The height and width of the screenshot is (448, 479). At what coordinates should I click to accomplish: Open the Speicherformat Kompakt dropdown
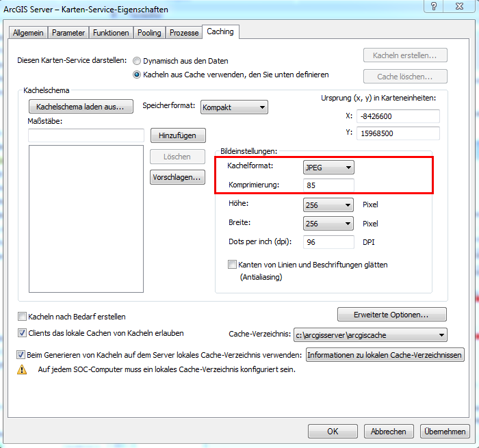click(234, 107)
